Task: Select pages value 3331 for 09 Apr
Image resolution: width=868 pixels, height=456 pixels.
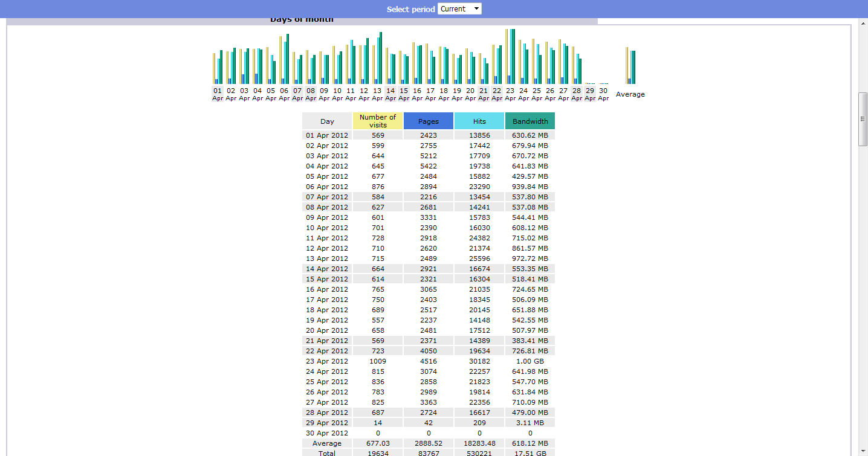Action: tap(429, 217)
